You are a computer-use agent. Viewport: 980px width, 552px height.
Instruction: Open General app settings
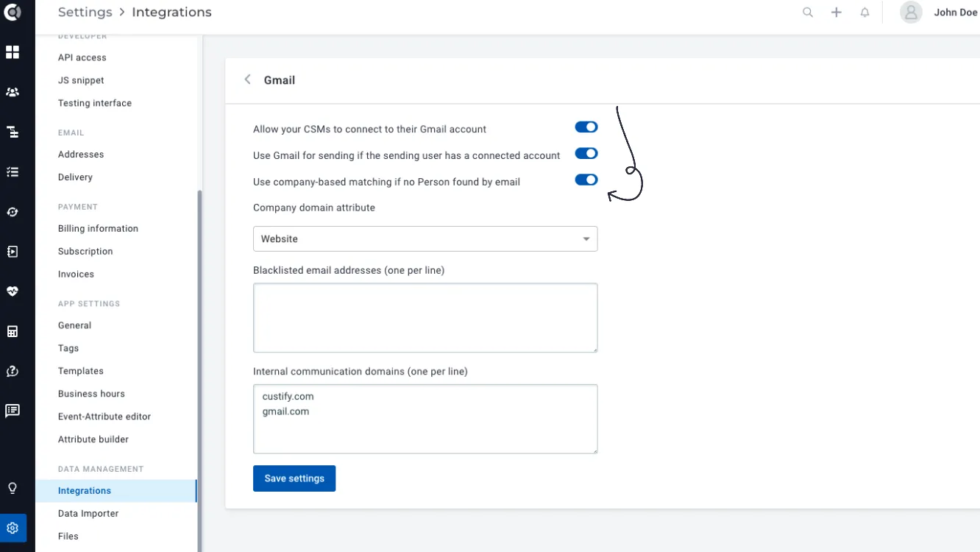[74, 325]
